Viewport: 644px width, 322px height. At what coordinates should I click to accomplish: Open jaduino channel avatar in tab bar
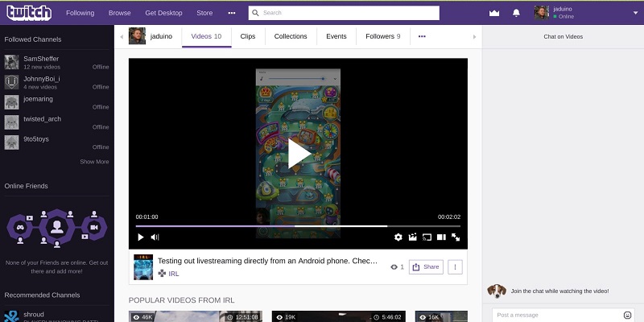(137, 36)
